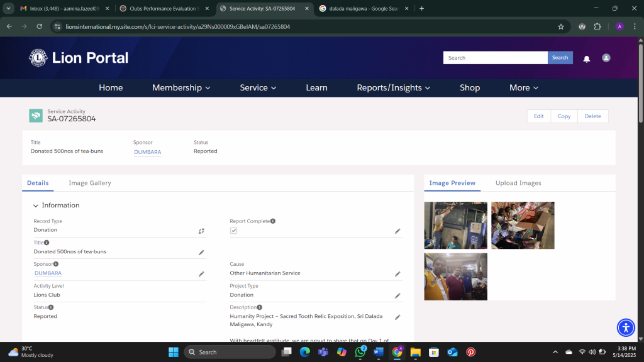Click the Edit button

point(539,116)
